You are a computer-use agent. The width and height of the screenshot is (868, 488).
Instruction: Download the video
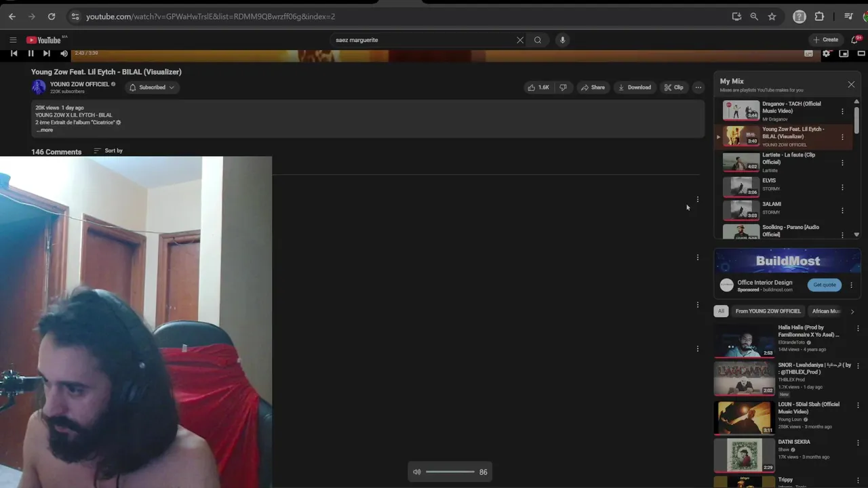click(x=635, y=87)
